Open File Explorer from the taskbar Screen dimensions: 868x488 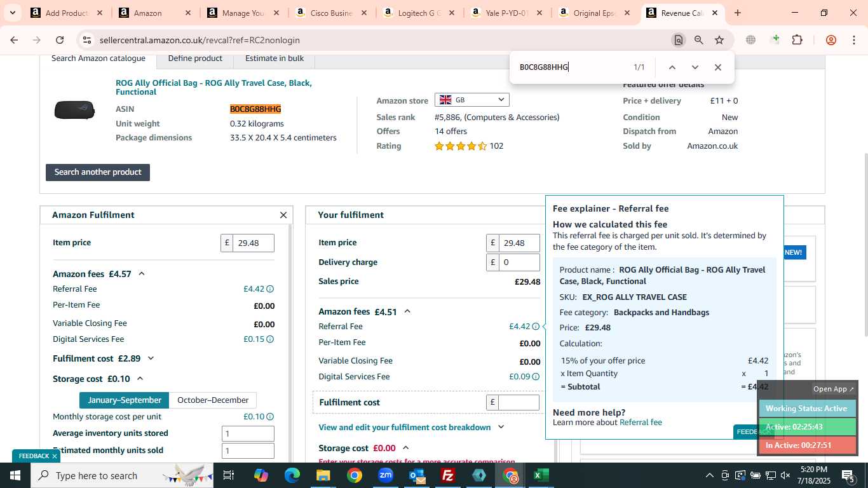click(x=323, y=475)
